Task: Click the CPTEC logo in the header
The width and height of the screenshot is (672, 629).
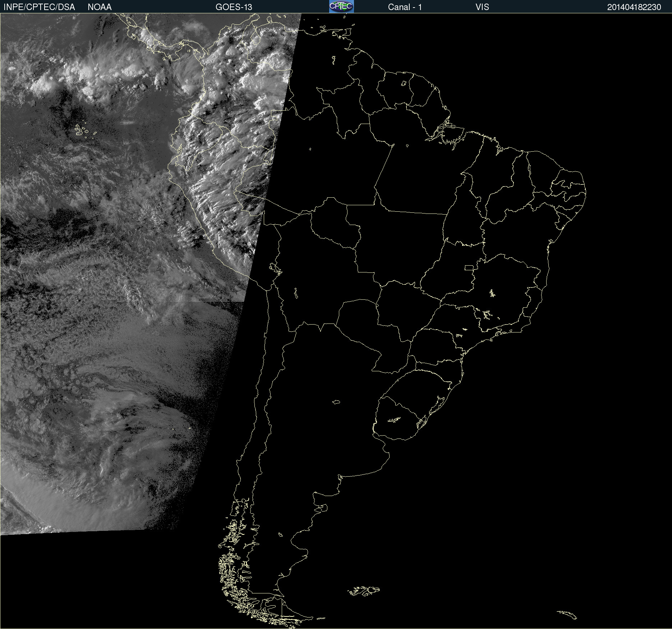Action: [341, 6]
